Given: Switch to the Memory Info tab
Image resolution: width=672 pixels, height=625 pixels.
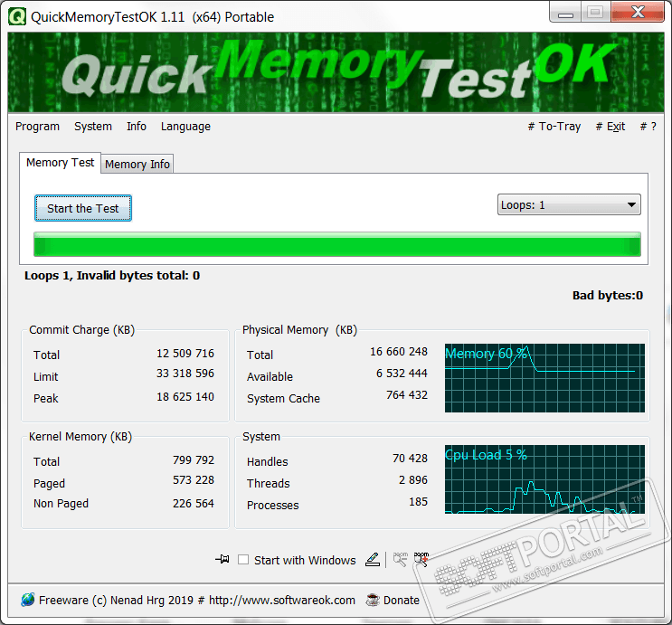Looking at the screenshot, I should [137, 165].
